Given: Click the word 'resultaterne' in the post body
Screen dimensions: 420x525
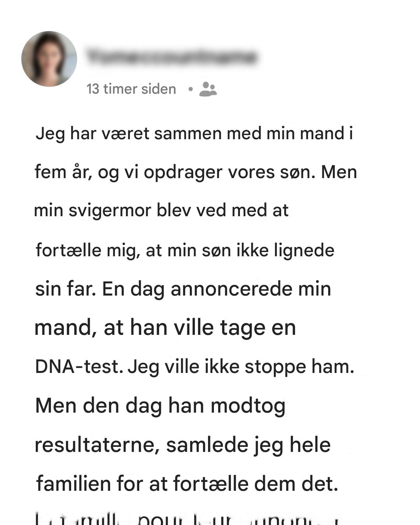Looking at the screenshot, I should (98, 445).
